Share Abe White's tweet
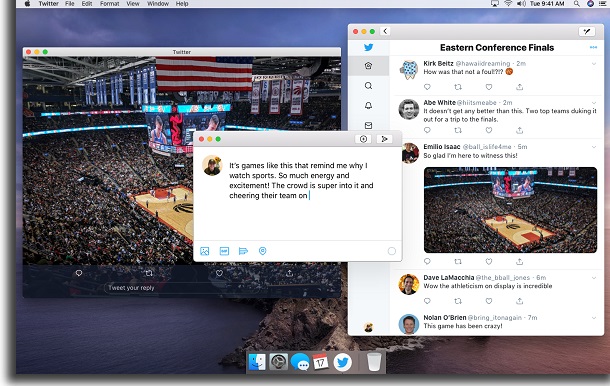Viewport: 610px width, 386px height. click(520, 130)
